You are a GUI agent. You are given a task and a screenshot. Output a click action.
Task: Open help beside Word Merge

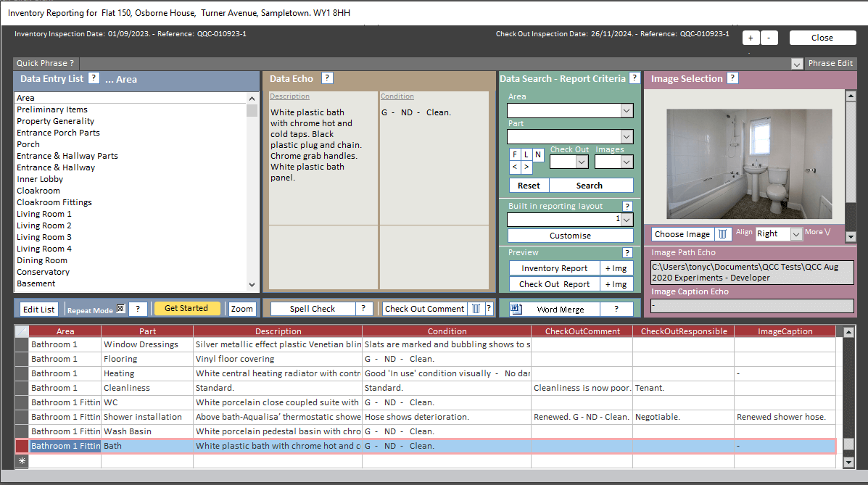pyautogui.click(x=616, y=309)
